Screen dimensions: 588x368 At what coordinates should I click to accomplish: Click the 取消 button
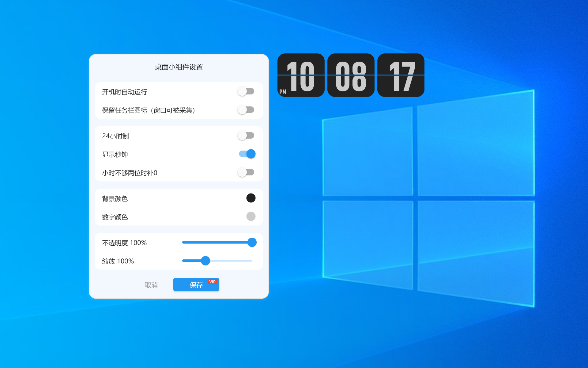151,285
